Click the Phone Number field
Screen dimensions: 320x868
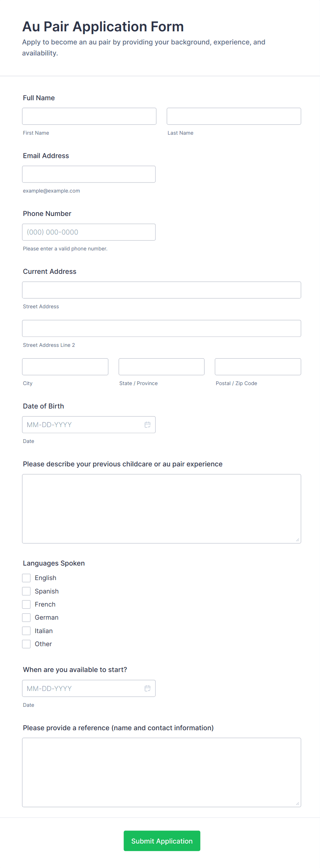[89, 232]
